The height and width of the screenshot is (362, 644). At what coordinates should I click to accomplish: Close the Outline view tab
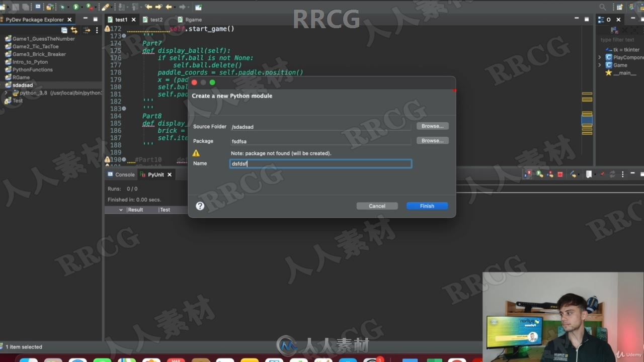[618, 20]
